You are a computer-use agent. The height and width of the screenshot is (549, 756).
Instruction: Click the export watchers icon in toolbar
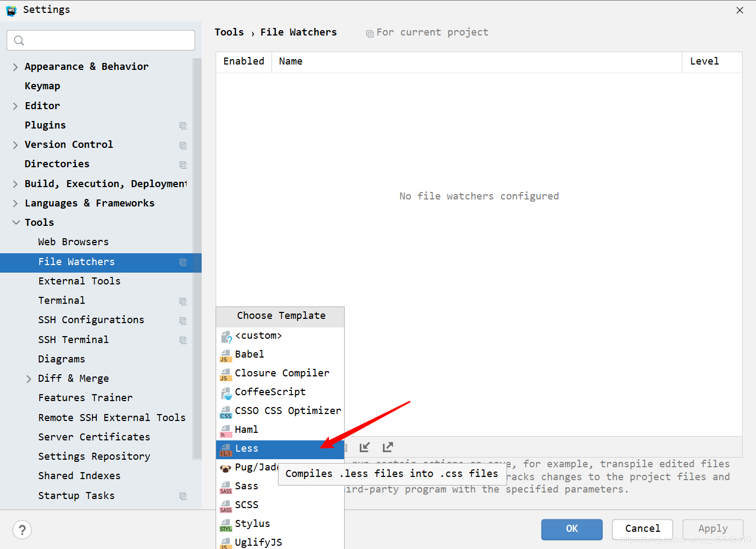click(388, 447)
